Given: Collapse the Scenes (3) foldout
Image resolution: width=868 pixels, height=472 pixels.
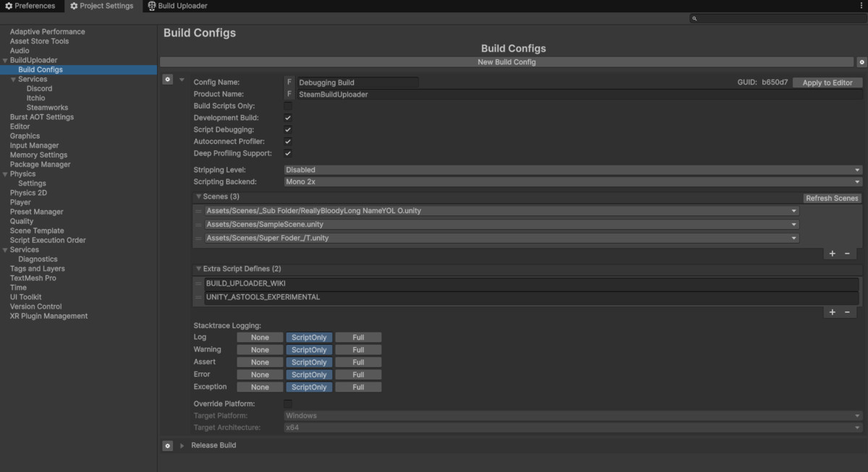Looking at the screenshot, I should 199,196.
